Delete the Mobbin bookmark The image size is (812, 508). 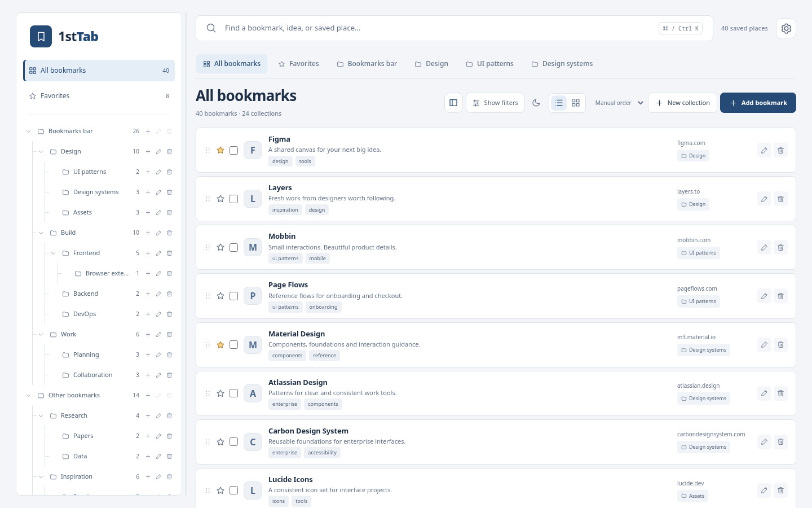click(x=780, y=248)
